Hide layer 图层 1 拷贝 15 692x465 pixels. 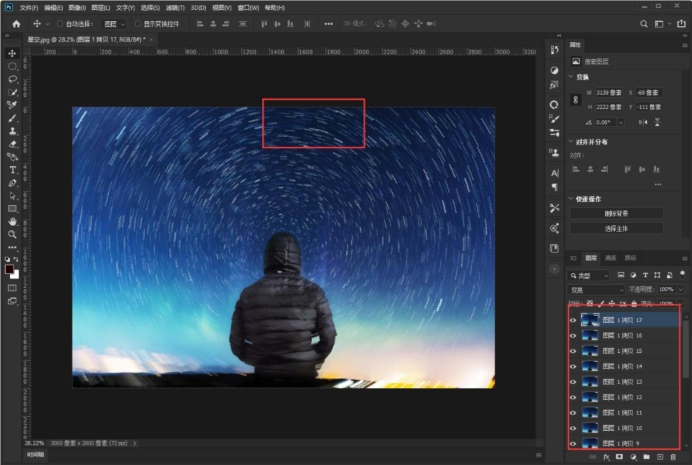pos(573,351)
